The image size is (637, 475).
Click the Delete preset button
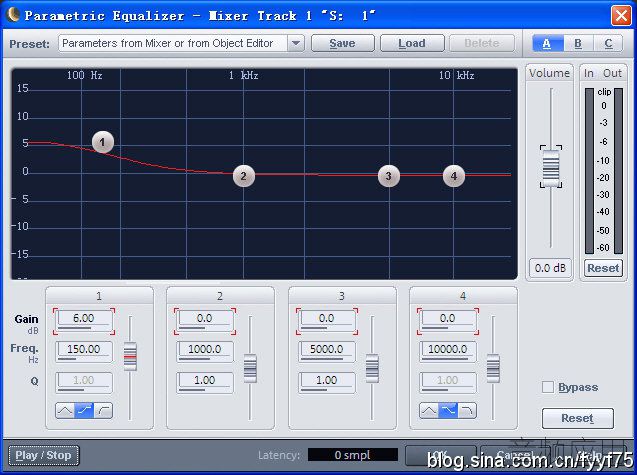coord(482,43)
